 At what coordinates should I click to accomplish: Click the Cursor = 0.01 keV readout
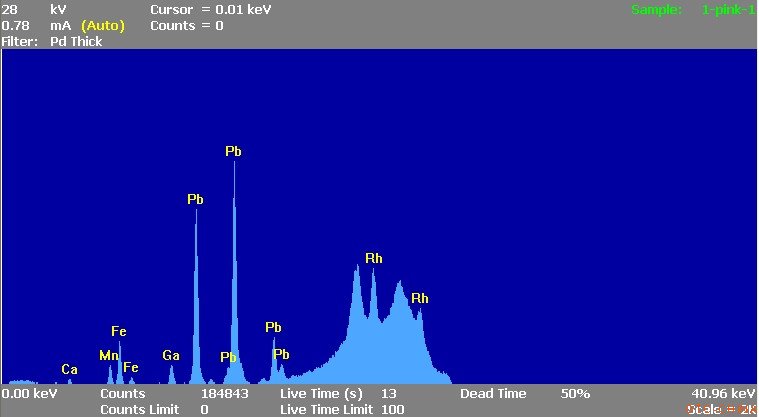(210, 9)
